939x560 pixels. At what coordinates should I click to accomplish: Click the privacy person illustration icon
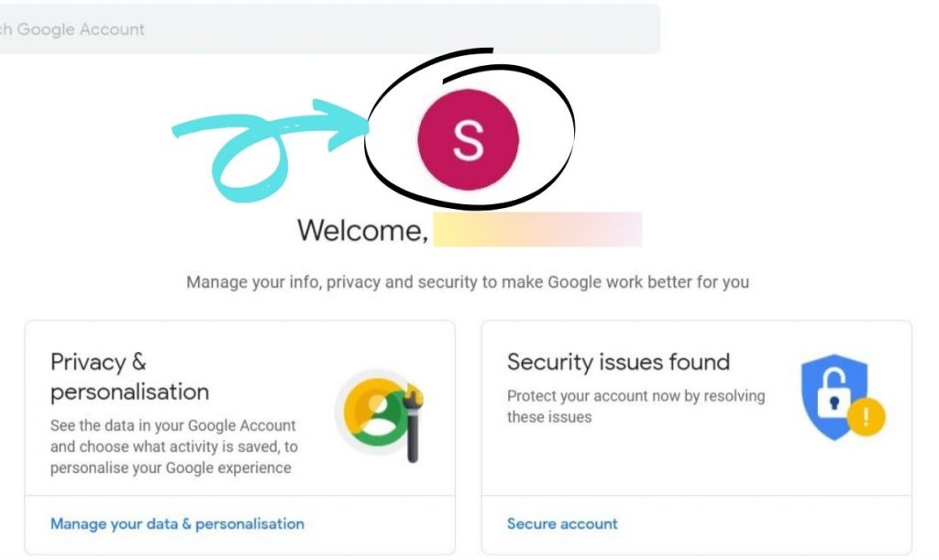373,412
